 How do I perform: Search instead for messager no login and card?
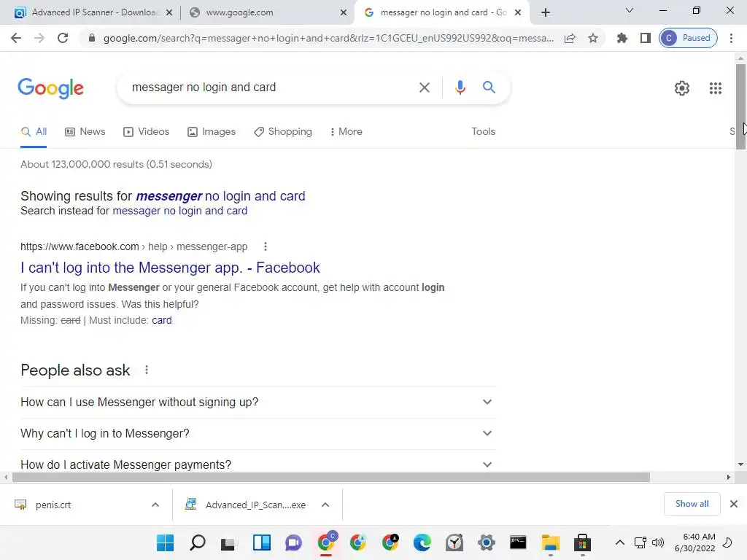(x=180, y=211)
